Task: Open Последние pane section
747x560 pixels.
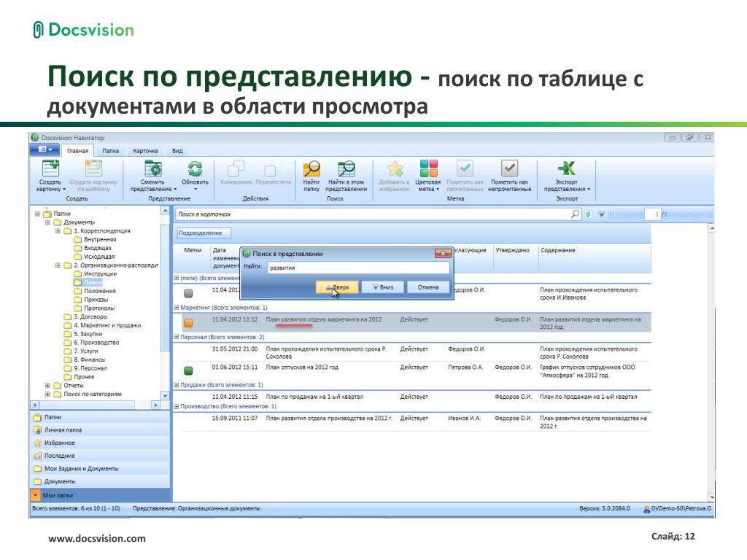Action: (99, 456)
